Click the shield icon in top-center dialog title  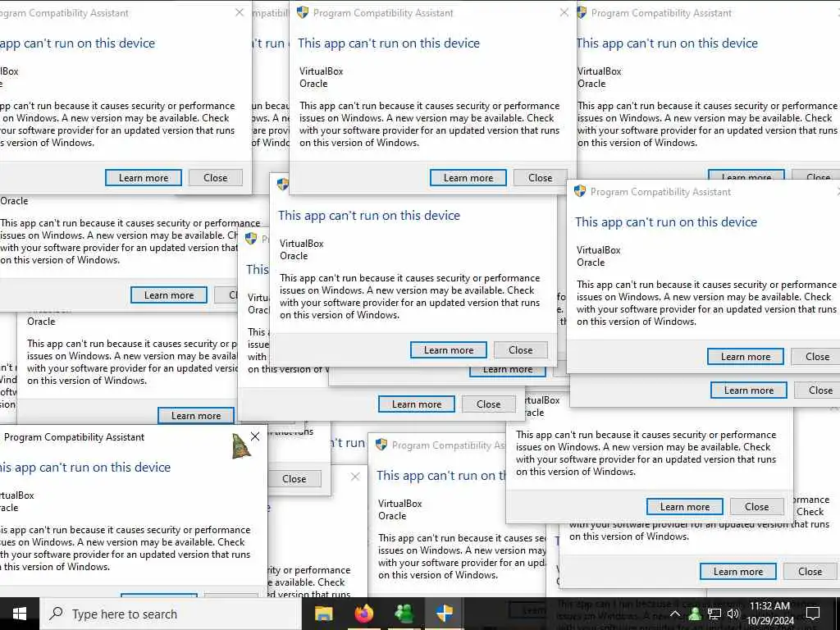302,12
